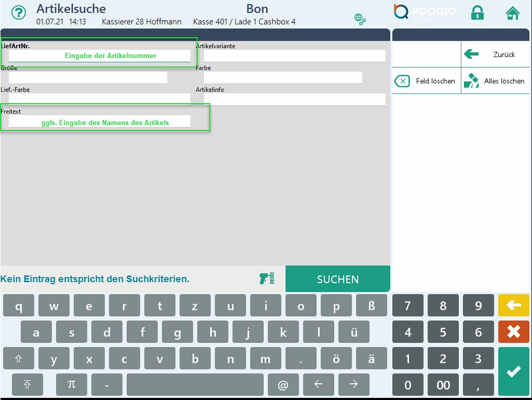Screen dimensions: 532x400
Task: Toggle caps lock key on keyboard
Action: tap(27, 385)
